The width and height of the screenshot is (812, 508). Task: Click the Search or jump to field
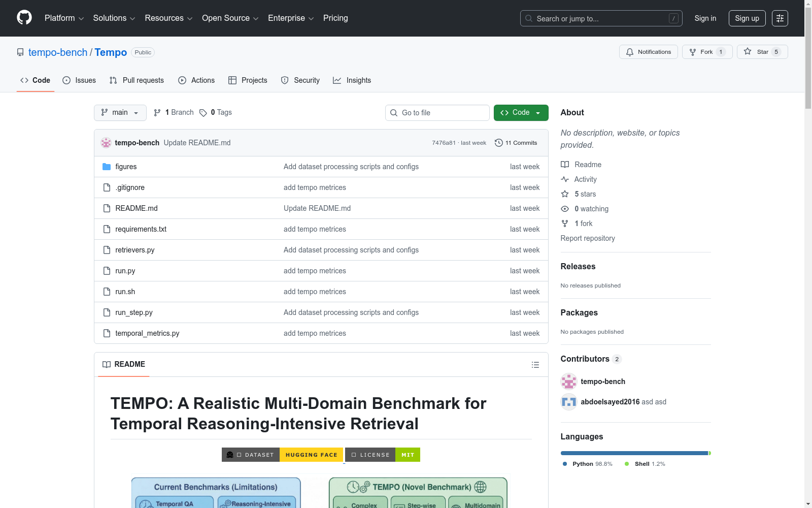tap(601, 18)
